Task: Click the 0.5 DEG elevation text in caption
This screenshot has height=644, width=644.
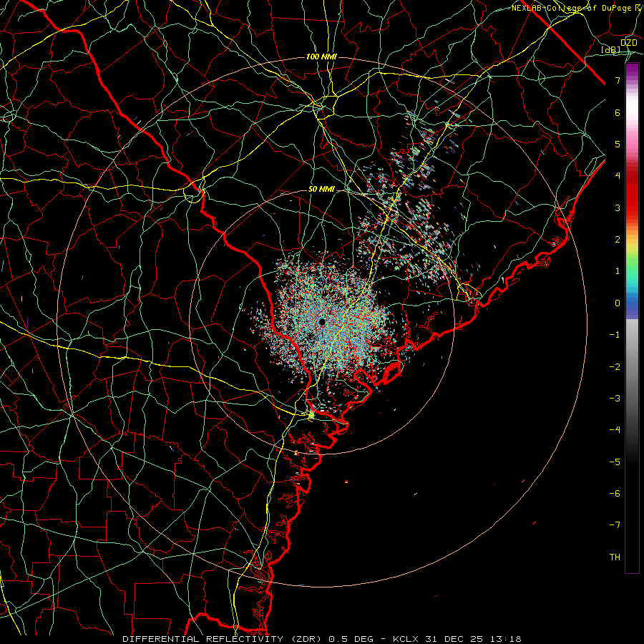Action: 351,639
